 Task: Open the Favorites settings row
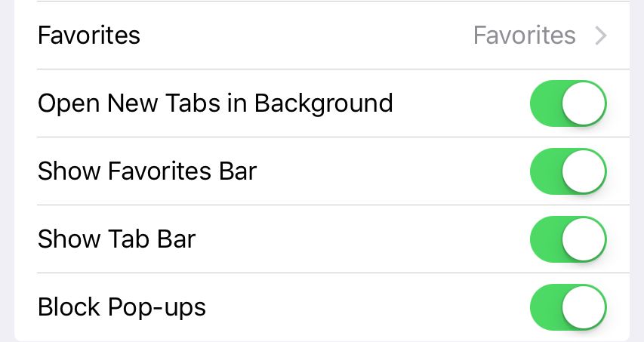click(302, 35)
